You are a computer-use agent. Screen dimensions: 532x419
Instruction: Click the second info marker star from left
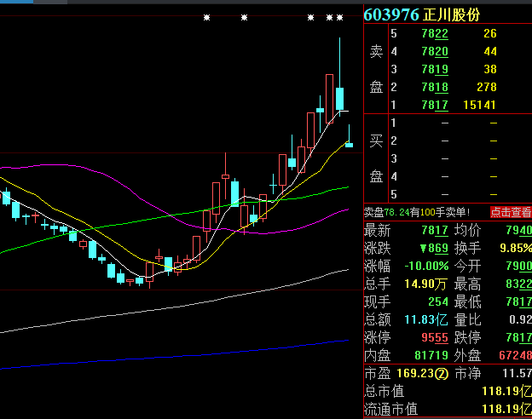coord(244,17)
